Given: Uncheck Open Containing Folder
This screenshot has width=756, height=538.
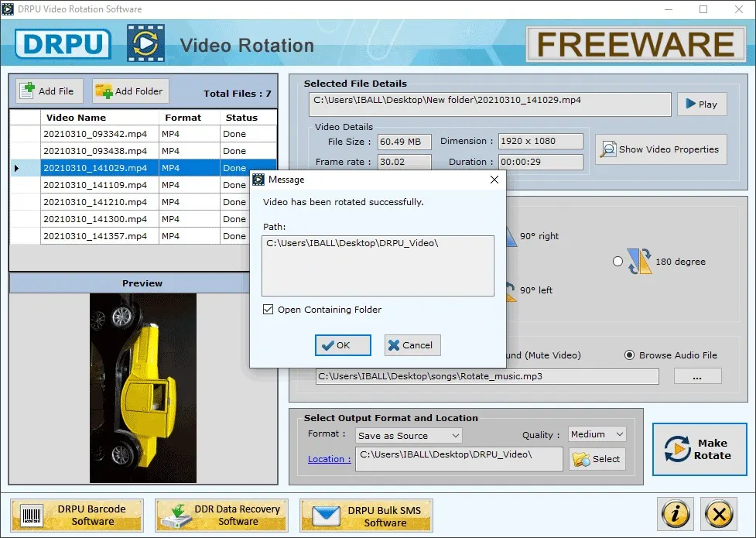Looking at the screenshot, I should (268, 309).
